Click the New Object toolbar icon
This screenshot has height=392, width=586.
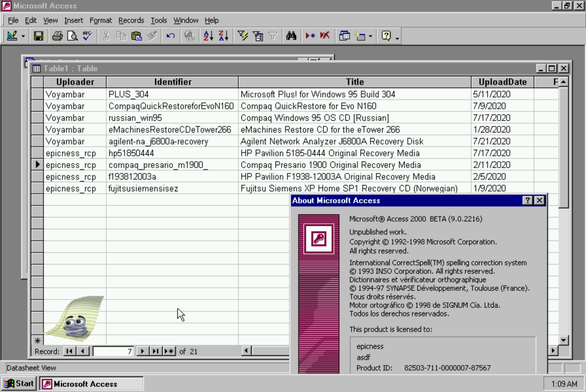point(360,36)
